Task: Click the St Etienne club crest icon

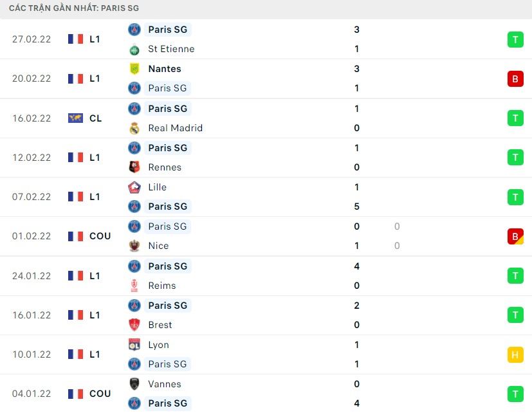Action: coord(134,50)
